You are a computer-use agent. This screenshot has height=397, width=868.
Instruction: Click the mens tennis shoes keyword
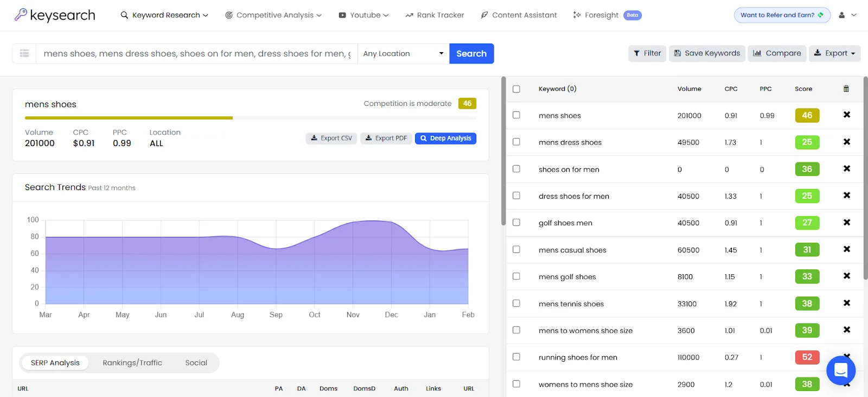coord(571,304)
